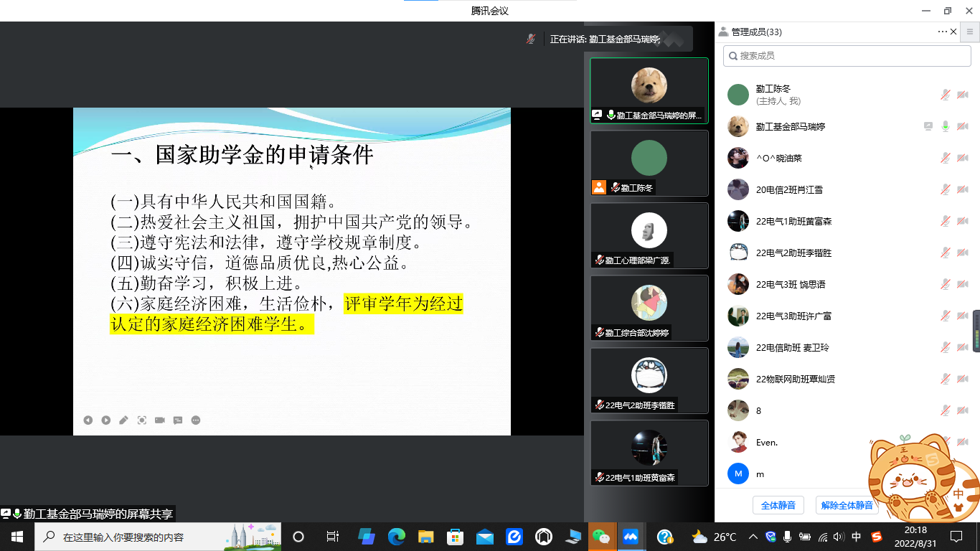Screen dimensions: 980x551
Task: Expand the three-dot menu of member panel
Action: click(x=942, y=32)
